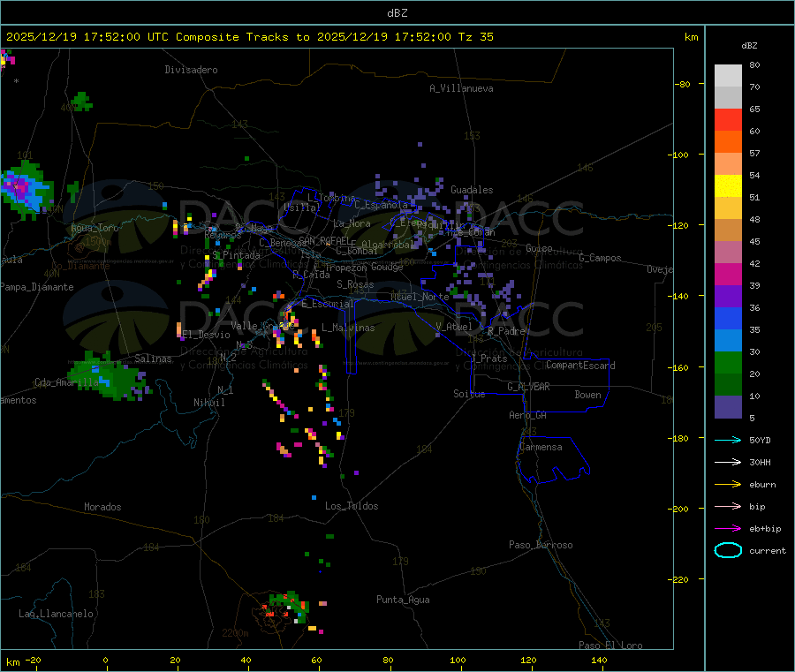
Task: Click the cyan ellipse 'current' legend icon
Action: [728, 550]
